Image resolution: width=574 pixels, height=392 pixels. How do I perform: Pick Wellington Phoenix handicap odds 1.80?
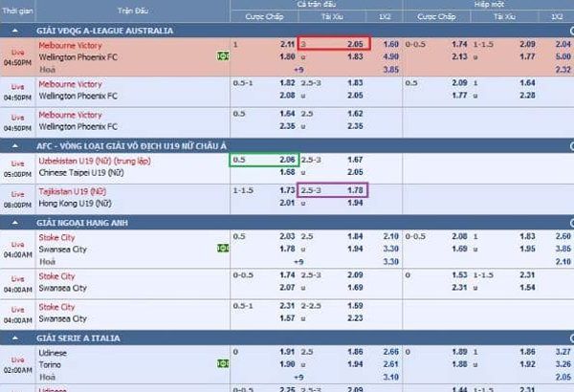[x=287, y=56]
